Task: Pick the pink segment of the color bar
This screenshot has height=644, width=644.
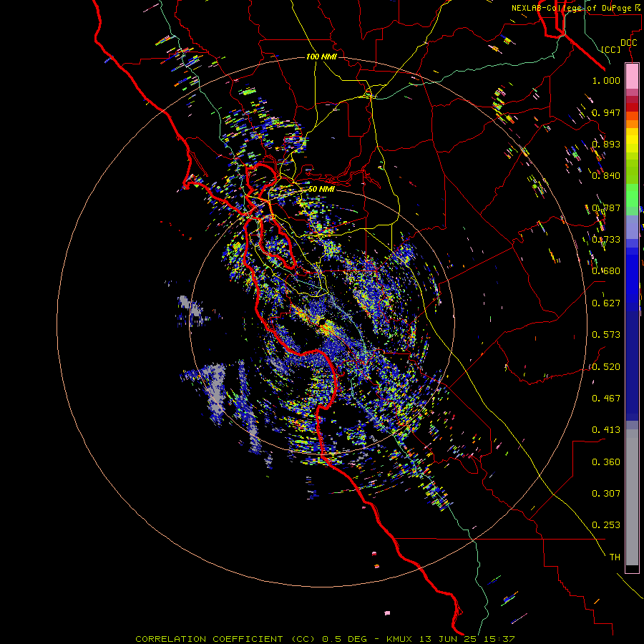Action: [632, 77]
